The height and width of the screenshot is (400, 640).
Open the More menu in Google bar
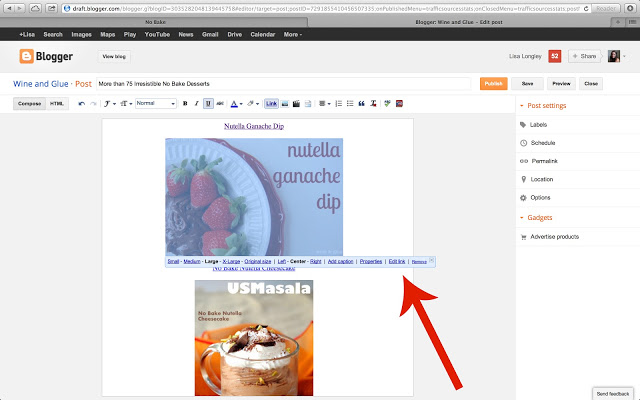point(293,35)
